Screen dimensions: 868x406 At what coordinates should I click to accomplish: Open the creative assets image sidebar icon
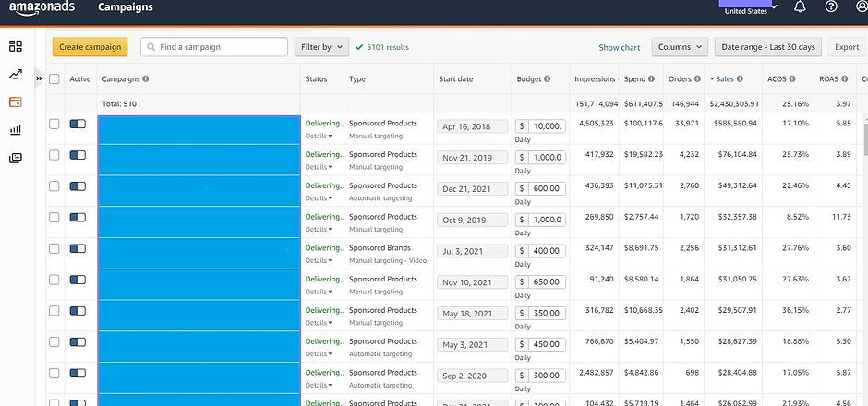(16, 158)
